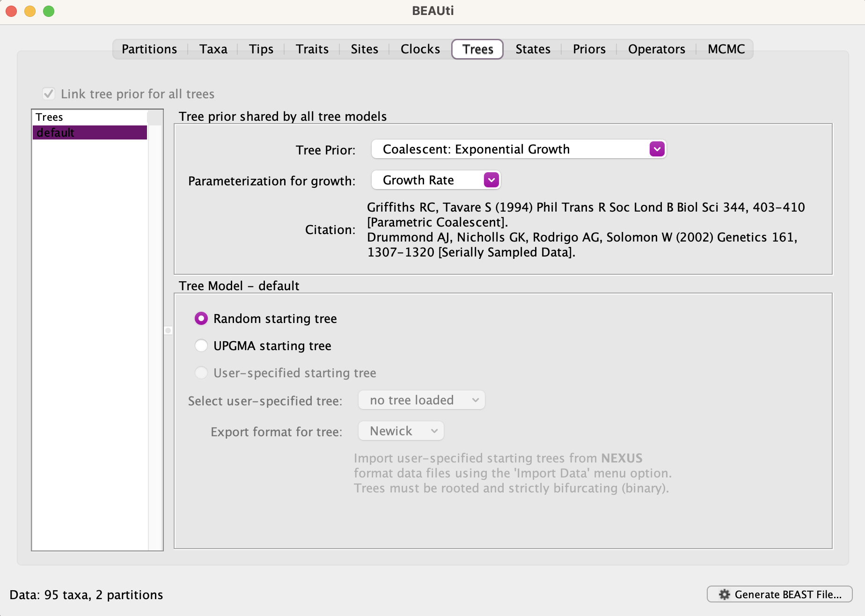Viewport: 865px width, 616px height.
Task: Open Parameterization for growth dropdown
Action: tap(436, 180)
